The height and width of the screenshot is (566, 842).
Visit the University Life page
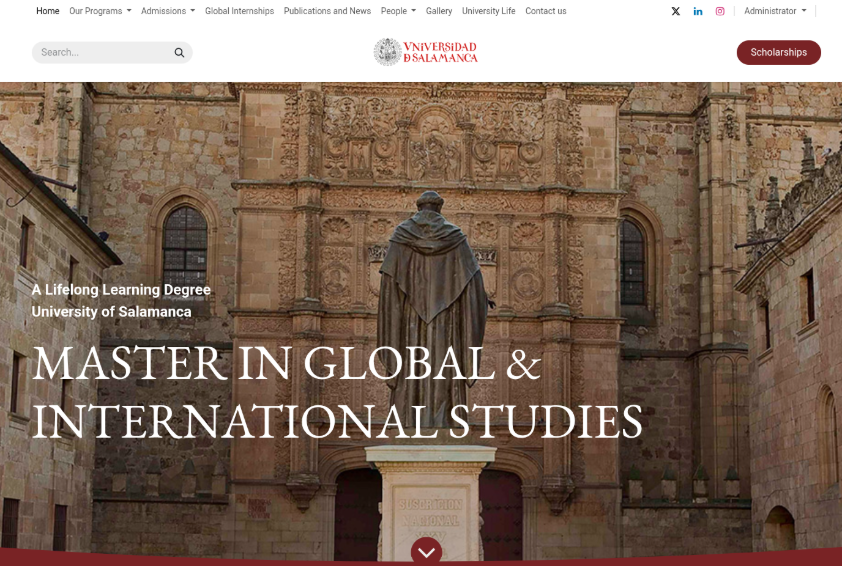point(488,11)
